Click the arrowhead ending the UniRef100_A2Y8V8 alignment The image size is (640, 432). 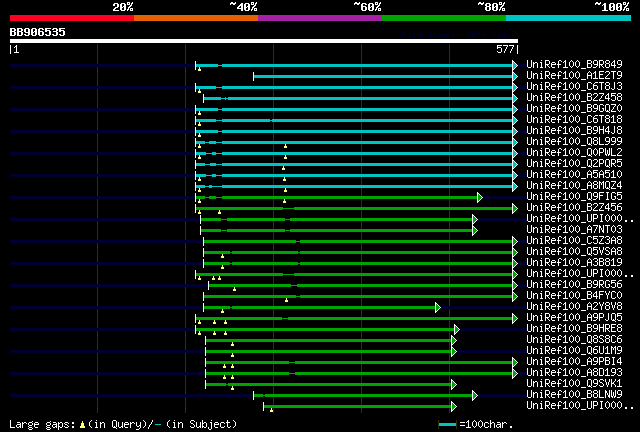point(438,307)
